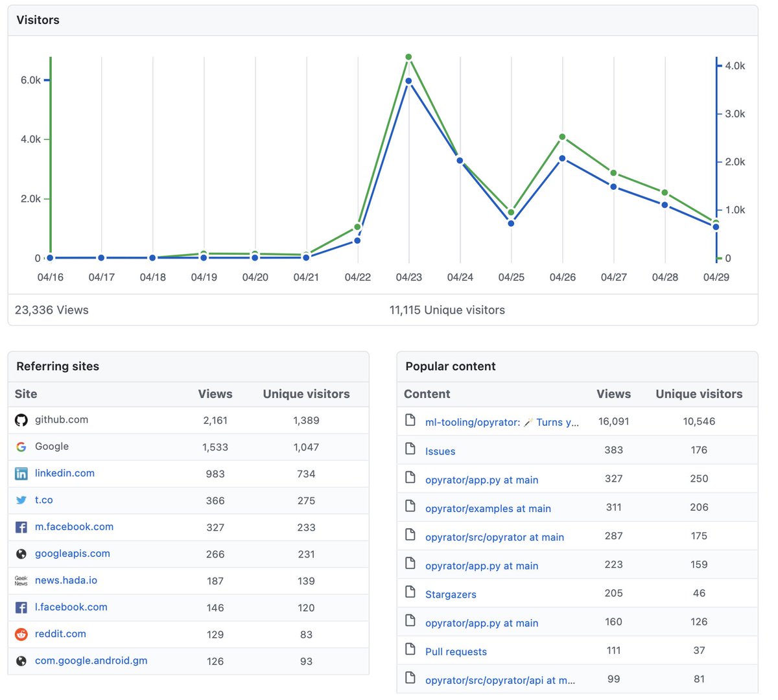
Task: Click the Google logo icon in Referring sites
Action: tap(21, 447)
